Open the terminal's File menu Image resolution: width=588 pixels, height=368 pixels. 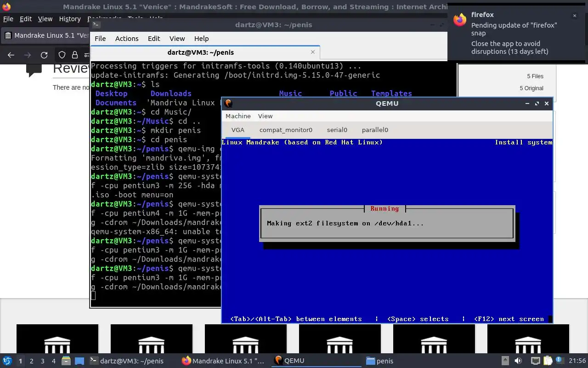pyautogui.click(x=100, y=39)
